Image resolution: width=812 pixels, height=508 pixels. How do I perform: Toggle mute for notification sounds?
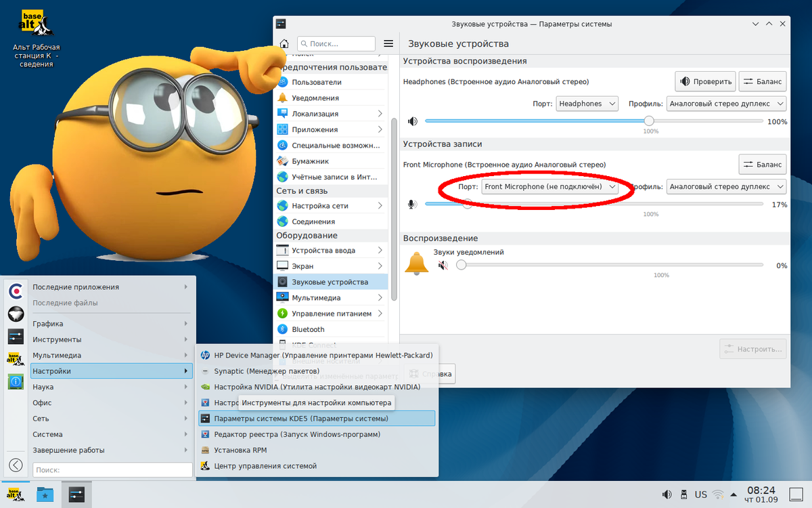click(x=443, y=266)
